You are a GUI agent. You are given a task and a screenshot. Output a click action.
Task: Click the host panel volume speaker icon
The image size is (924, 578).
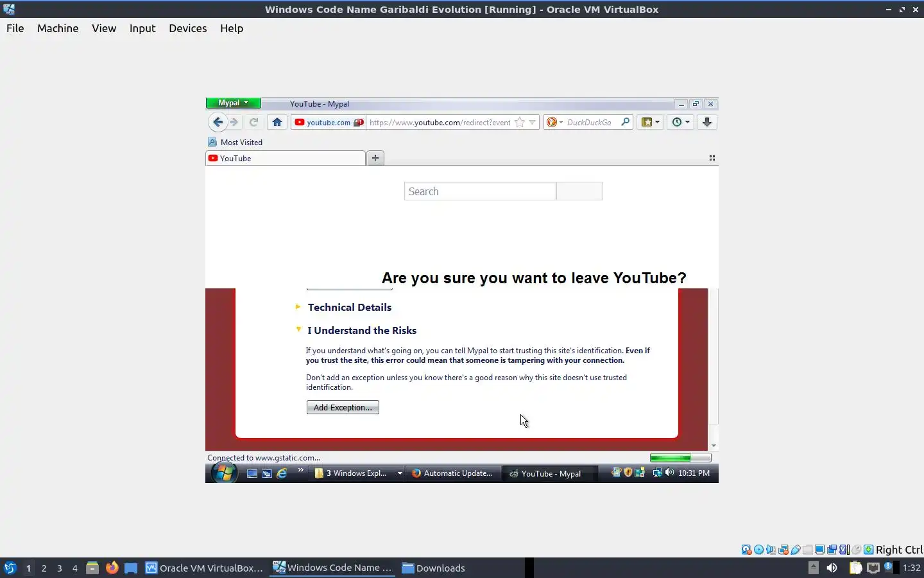tap(832, 568)
